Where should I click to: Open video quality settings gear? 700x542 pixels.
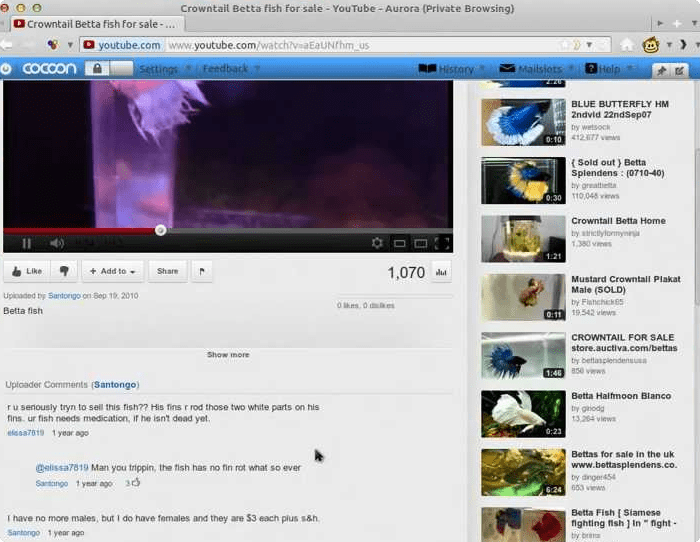(x=377, y=243)
